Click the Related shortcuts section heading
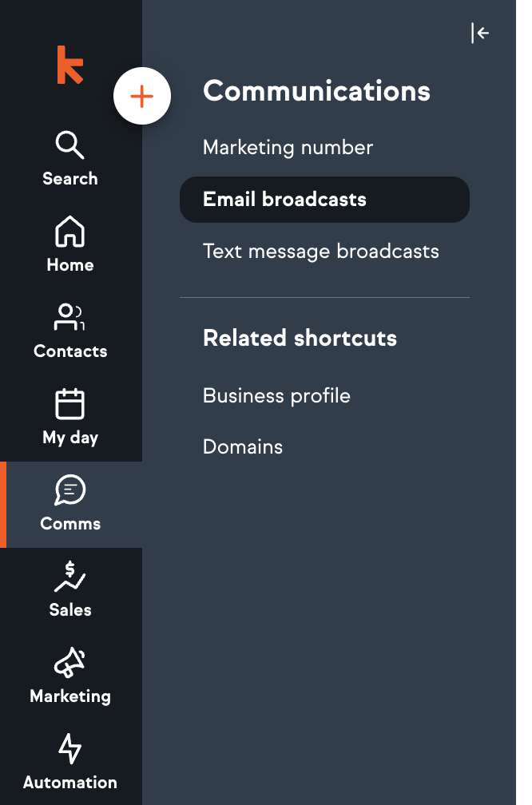 tap(300, 338)
